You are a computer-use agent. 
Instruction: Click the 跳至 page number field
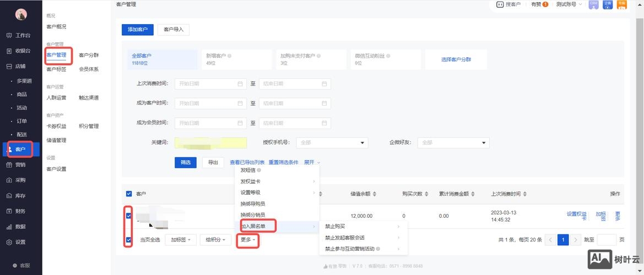coord(606,240)
